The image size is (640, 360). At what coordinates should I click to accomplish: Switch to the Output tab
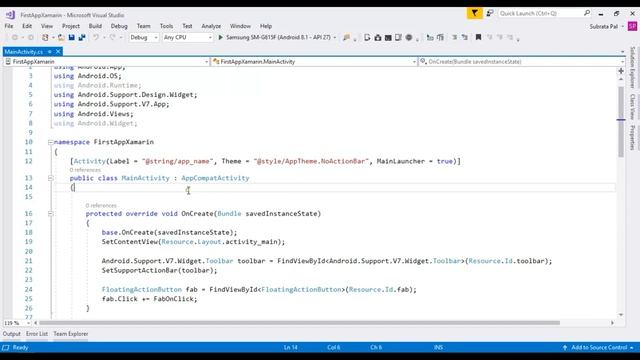pos(11,334)
